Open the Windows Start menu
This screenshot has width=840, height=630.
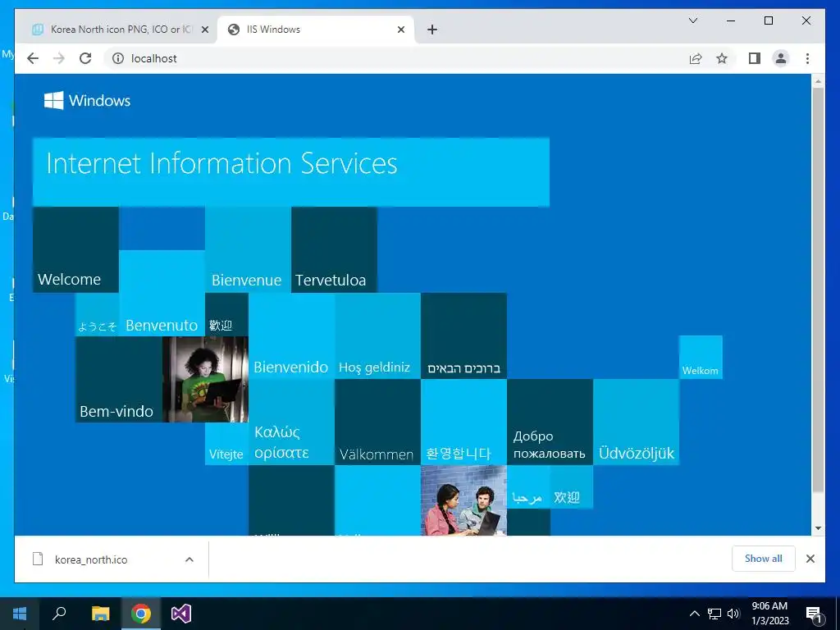[x=20, y=614]
